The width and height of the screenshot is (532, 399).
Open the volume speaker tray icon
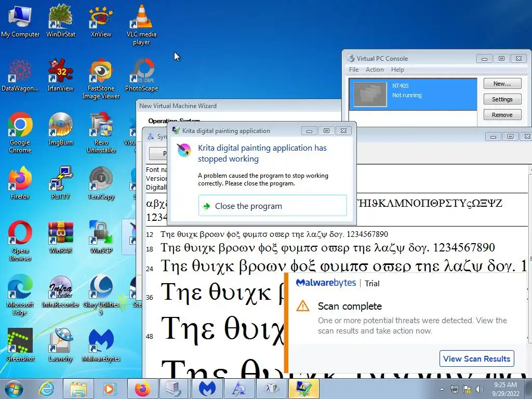tap(480, 389)
